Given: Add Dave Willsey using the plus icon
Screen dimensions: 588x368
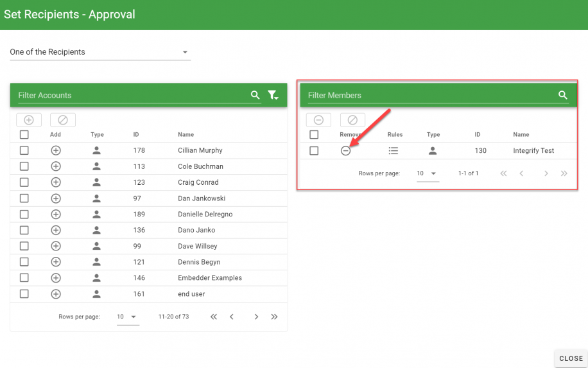Looking at the screenshot, I should tap(56, 246).
